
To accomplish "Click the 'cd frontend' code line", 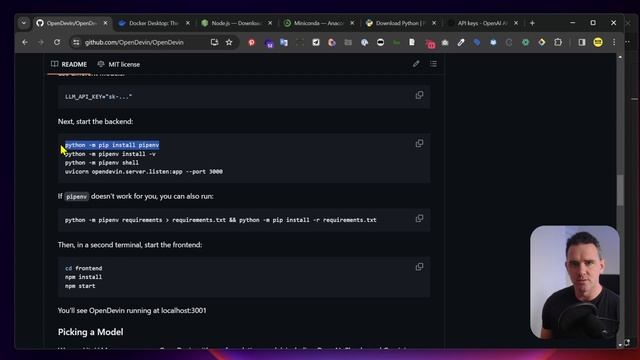I will click(83, 268).
